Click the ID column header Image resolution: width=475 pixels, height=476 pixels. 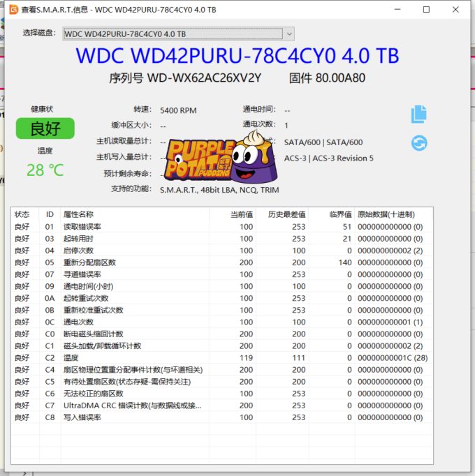pos(50,214)
